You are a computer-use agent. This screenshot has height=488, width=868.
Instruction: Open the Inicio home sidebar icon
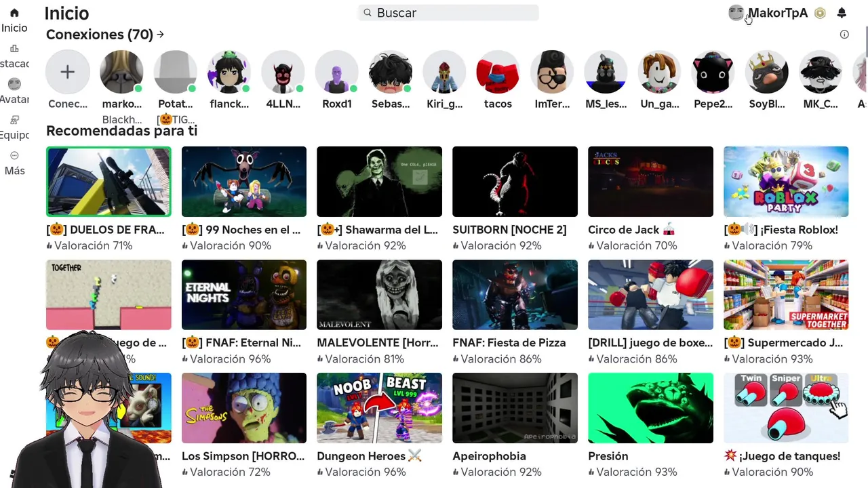pyautogui.click(x=14, y=13)
